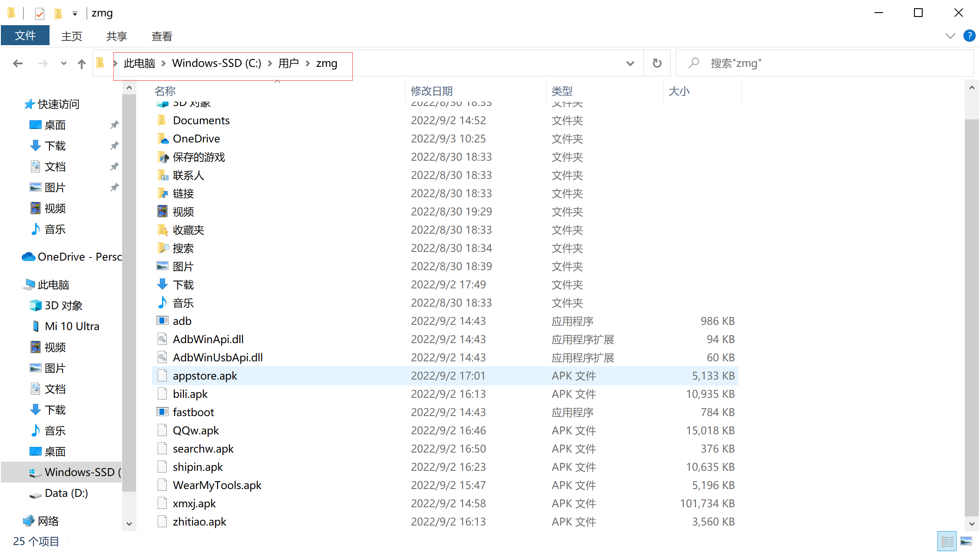Open the 查看 ribbon tab

[x=162, y=36]
